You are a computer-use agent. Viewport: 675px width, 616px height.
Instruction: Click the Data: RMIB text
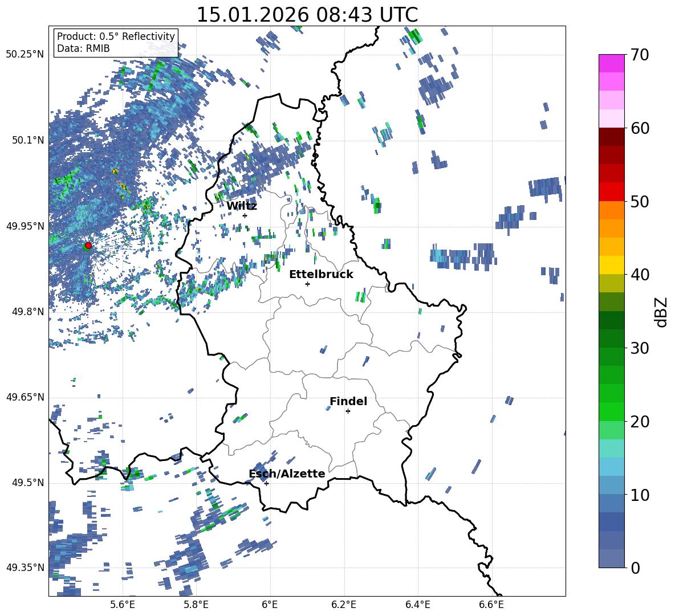click(x=83, y=48)
